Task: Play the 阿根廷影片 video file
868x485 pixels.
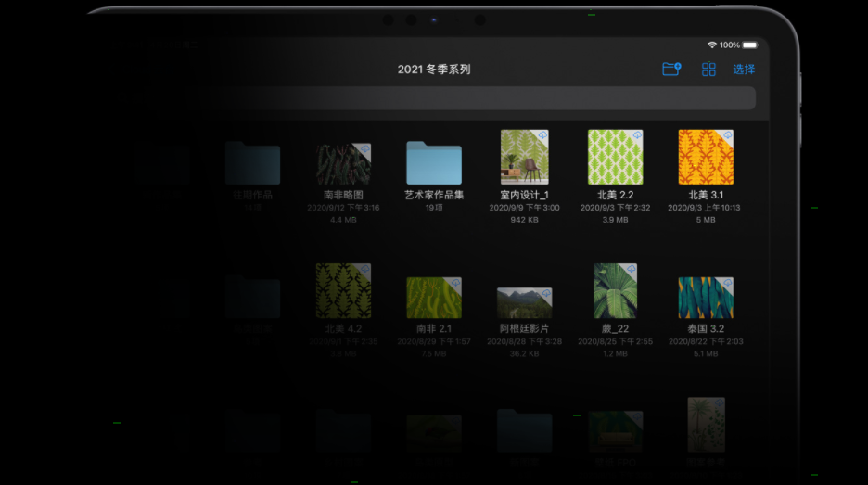Action: (x=524, y=302)
